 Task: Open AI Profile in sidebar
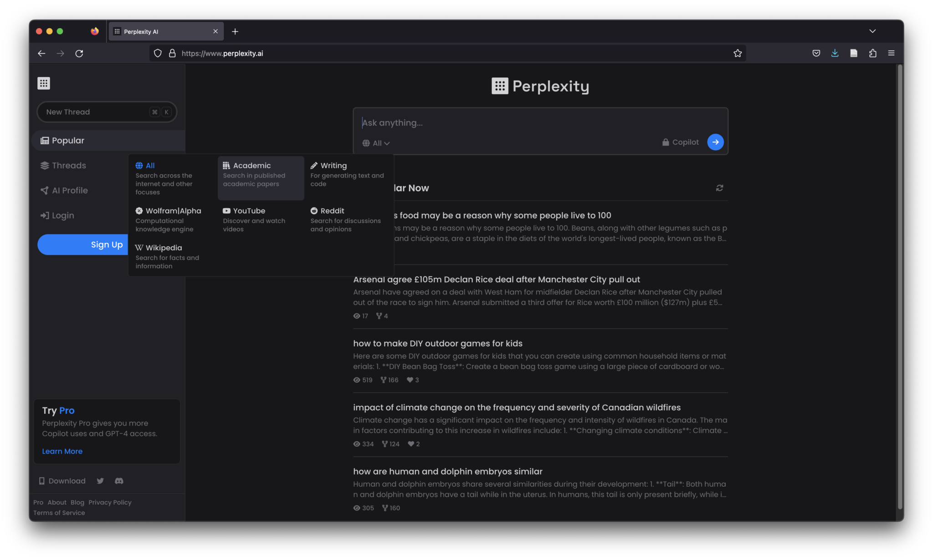tap(64, 190)
